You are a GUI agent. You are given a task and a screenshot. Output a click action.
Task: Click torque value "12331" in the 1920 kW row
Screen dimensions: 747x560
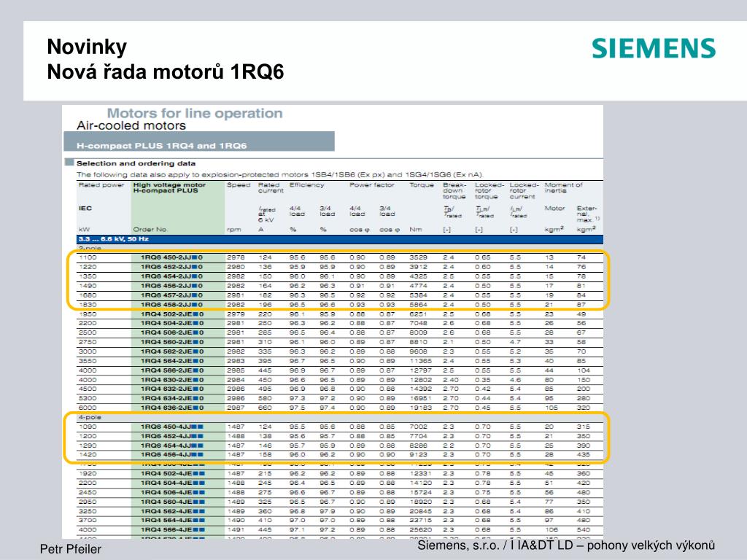click(x=421, y=474)
